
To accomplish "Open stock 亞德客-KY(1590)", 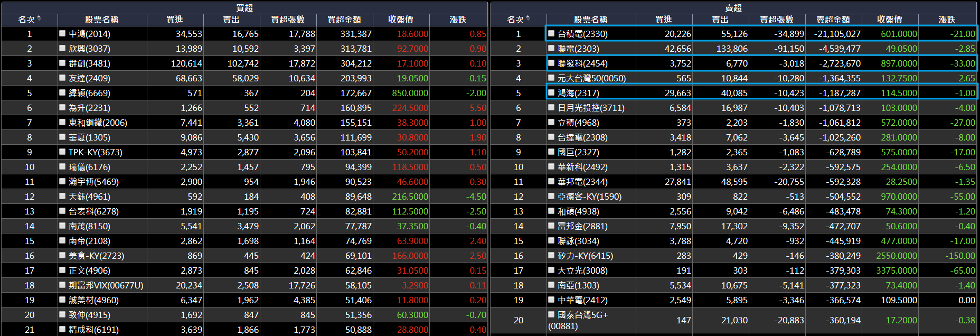I will point(590,197).
